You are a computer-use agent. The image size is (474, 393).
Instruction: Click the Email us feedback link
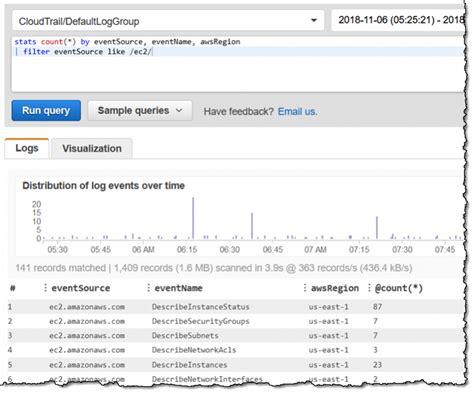coord(297,111)
